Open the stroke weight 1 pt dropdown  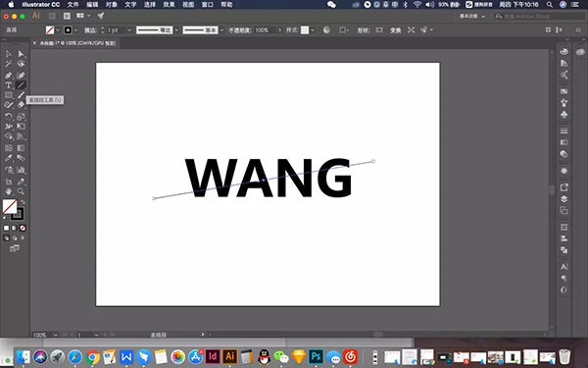[x=129, y=30]
